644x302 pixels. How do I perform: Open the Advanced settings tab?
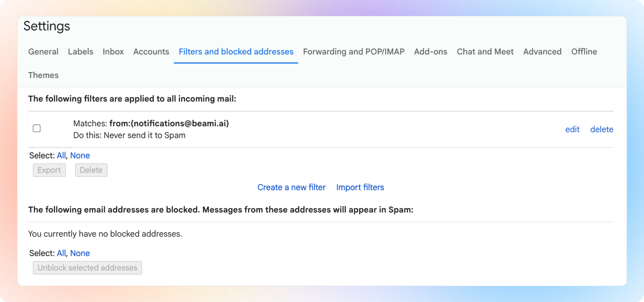542,52
